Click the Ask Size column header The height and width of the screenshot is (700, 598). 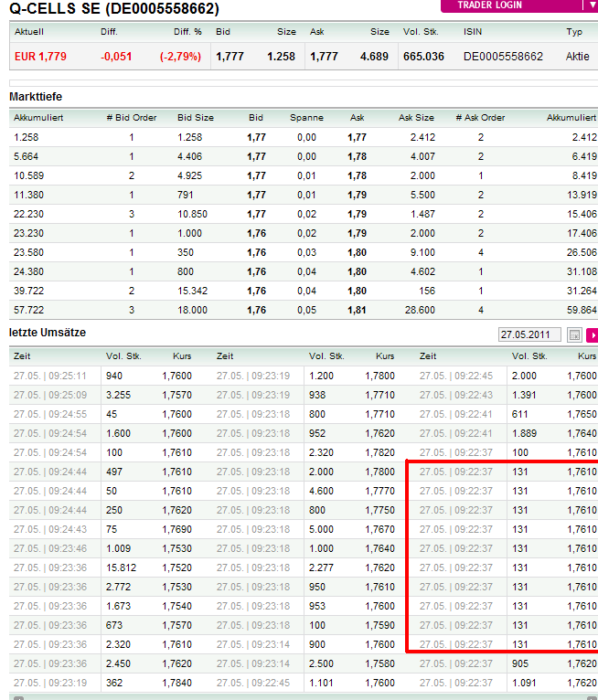coord(416,118)
